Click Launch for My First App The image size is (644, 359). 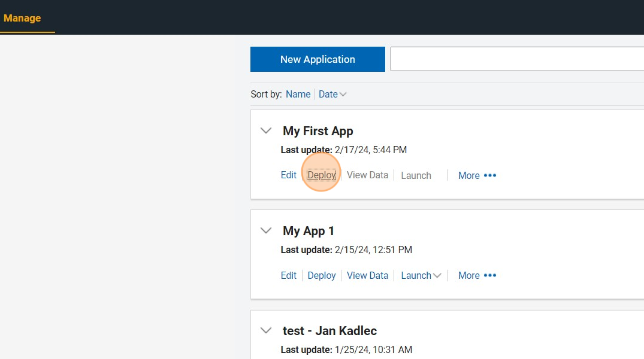[416, 175]
